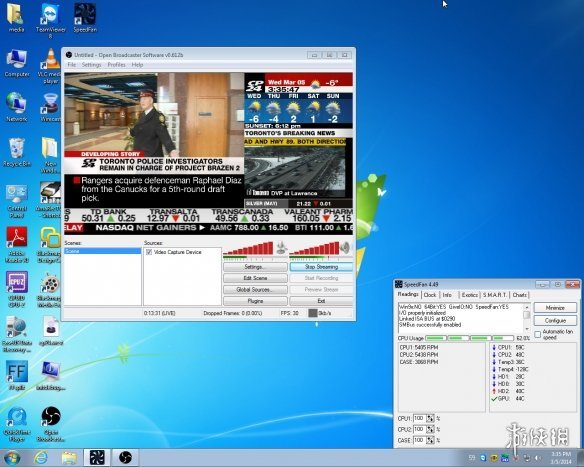Select the CPU1: 5405 RPM fan reading
584x467 pixels.
pos(419,347)
